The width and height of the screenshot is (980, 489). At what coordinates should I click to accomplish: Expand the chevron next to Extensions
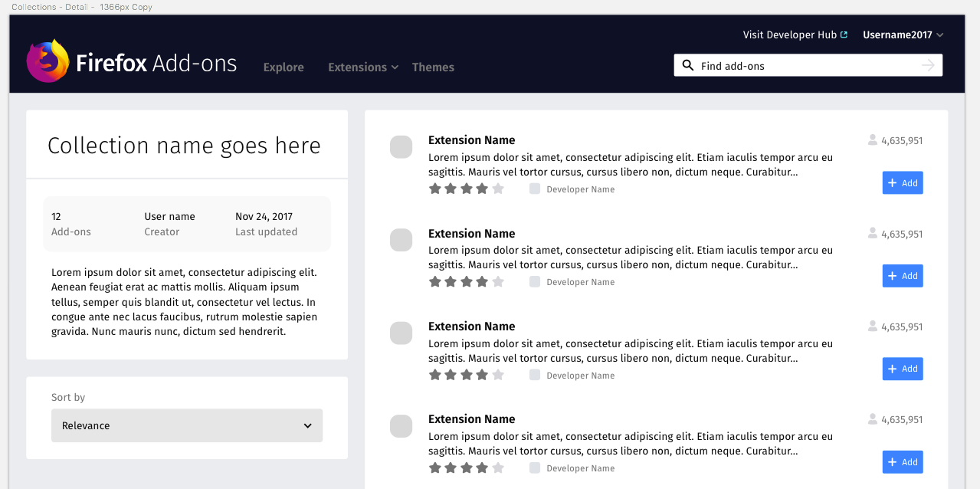395,67
